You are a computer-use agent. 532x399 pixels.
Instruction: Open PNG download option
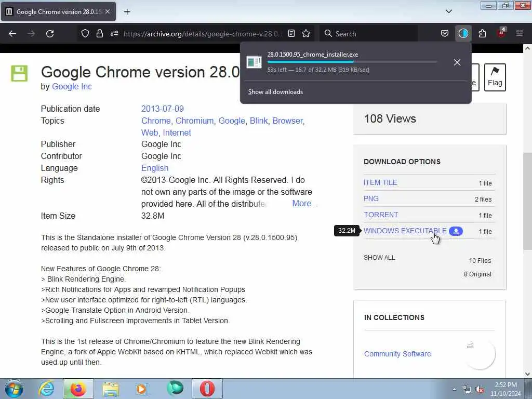(x=371, y=199)
